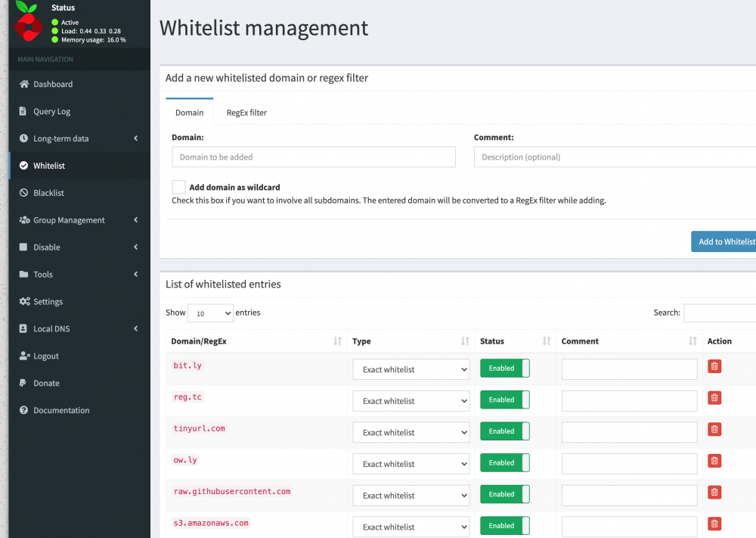The height and width of the screenshot is (538, 756).
Task: Click the Domain to be added field
Action: [314, 157]
